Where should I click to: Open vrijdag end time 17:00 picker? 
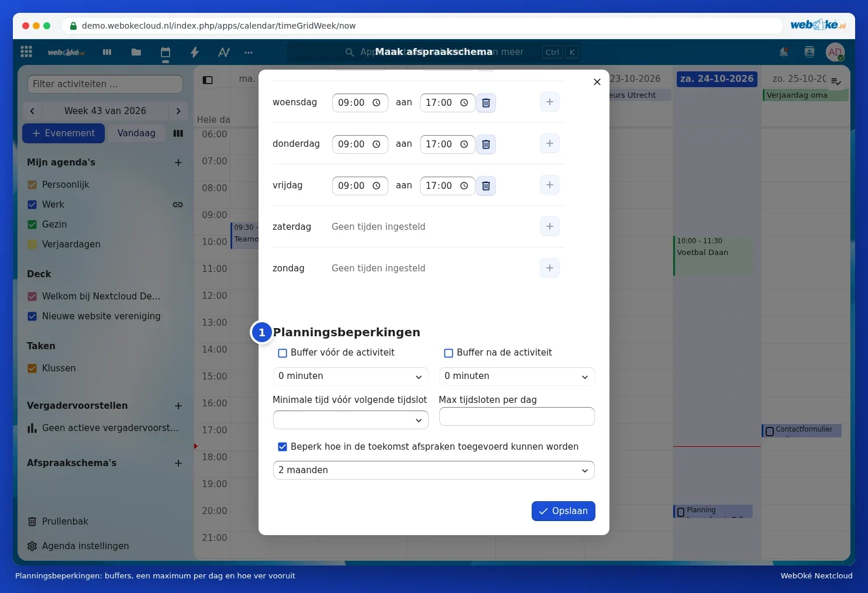click(447, 186)
